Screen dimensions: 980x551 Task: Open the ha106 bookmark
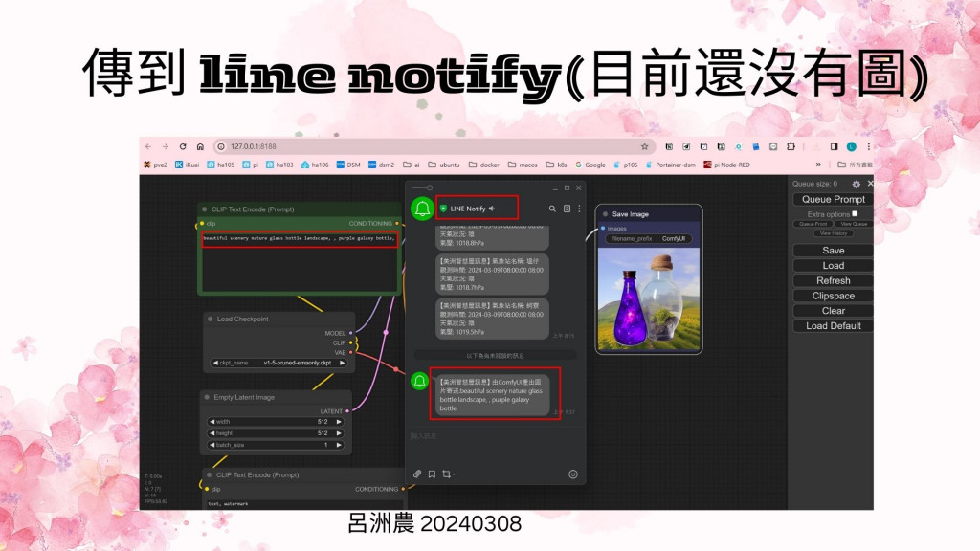(x=315, y=165)
